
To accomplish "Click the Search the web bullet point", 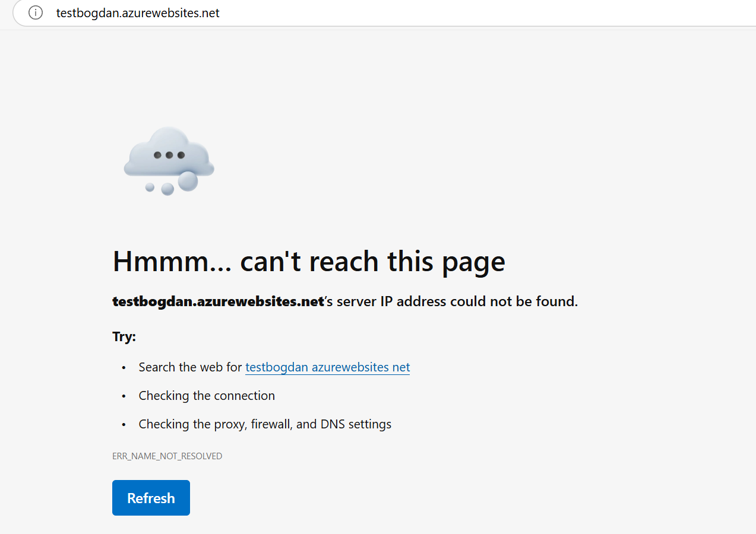I will click(x=190, y=367).
